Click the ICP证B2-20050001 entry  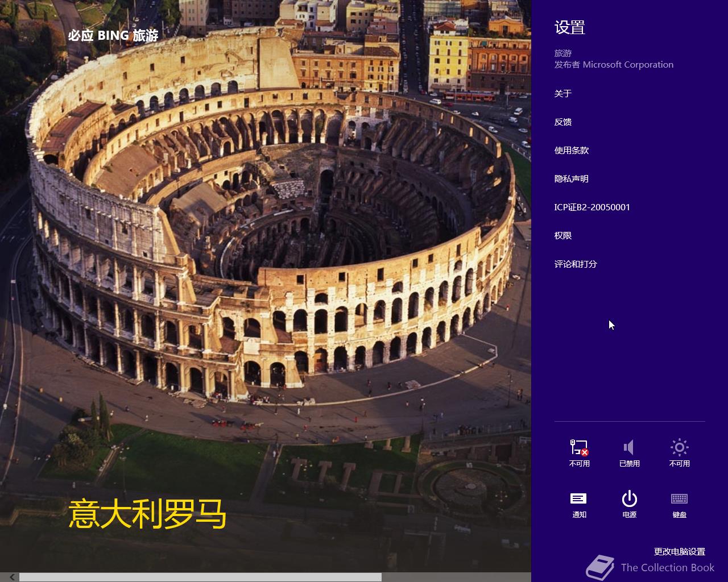pyautogui.click(x=592, y=207)
